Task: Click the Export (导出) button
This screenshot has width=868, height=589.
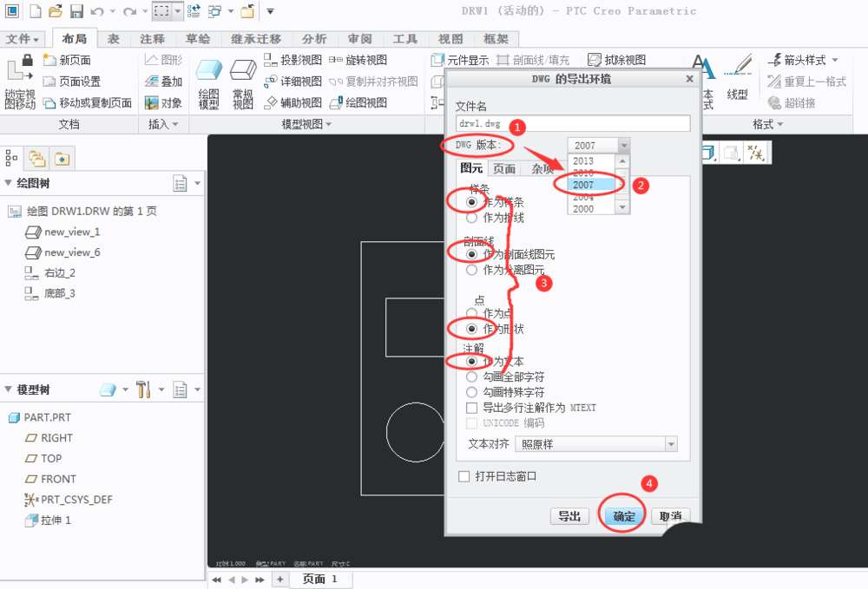Action: point(569,516)
